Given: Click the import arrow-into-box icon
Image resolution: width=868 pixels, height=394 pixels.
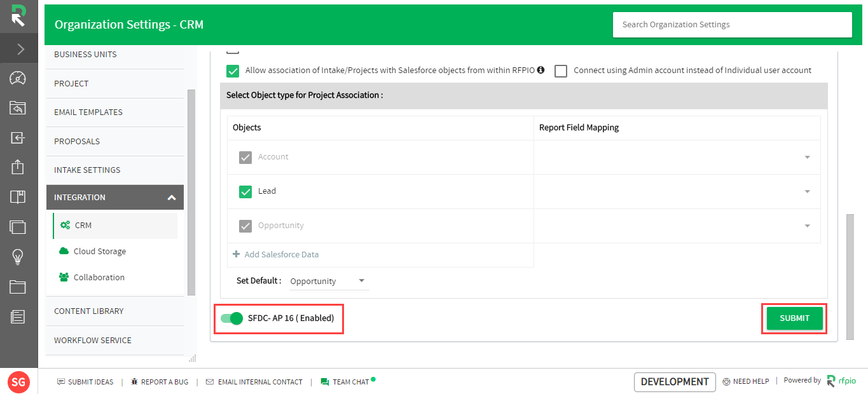Looking at the screenshot, I should (18, 138).
